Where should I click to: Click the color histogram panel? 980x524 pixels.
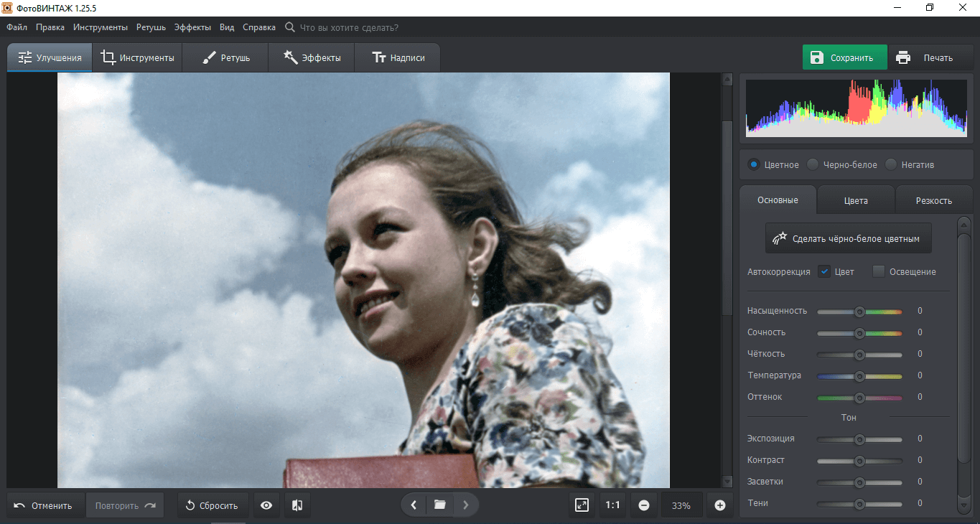[x=857, y=107]
